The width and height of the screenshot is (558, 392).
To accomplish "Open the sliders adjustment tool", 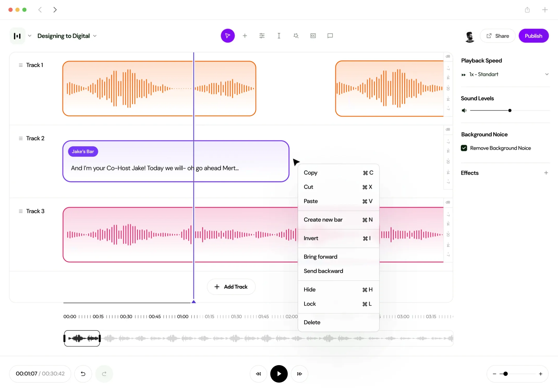I will 262,36.
